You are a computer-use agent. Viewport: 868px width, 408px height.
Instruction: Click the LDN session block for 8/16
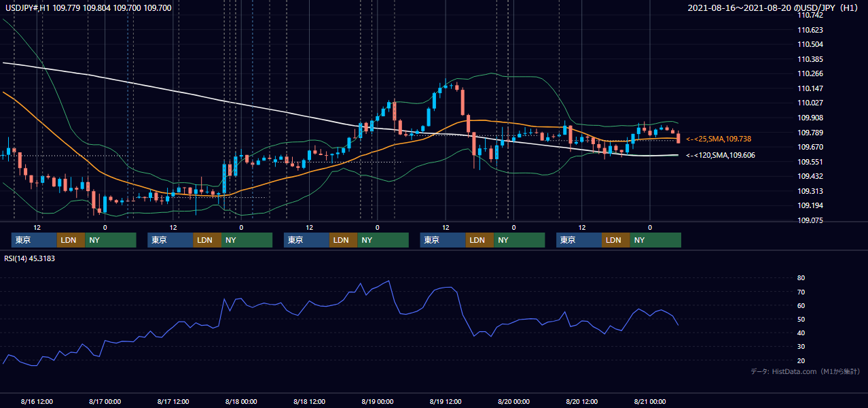coord(71,240)
